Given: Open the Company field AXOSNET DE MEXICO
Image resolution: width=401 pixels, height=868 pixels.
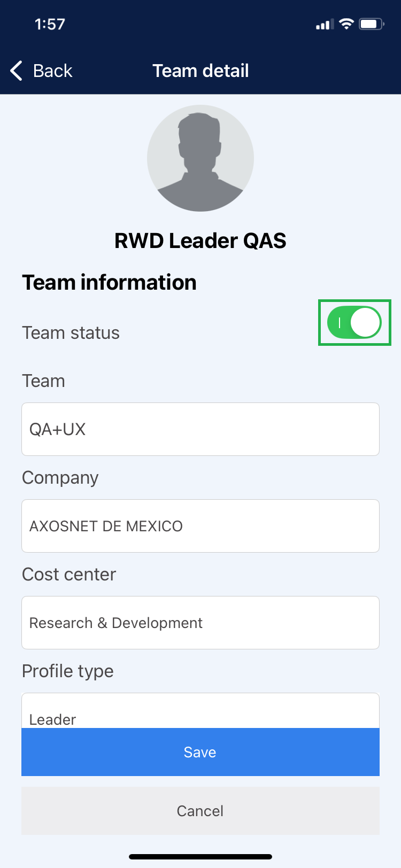Looking at the screenshot, I should (x=200, y=526).
